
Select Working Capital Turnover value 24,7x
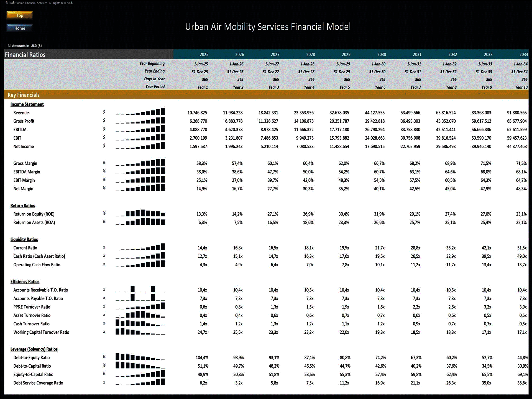[x=202, y=332]
